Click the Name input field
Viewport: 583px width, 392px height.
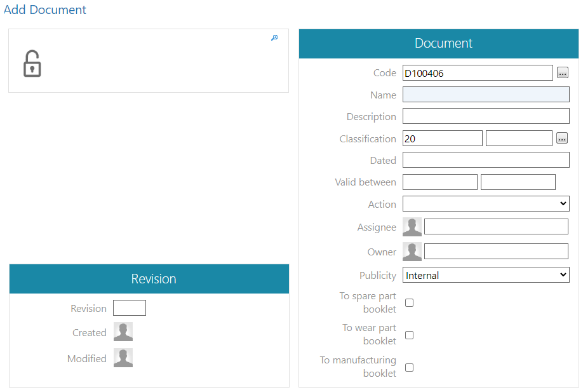pyautogui.click(x=486, y=95)
